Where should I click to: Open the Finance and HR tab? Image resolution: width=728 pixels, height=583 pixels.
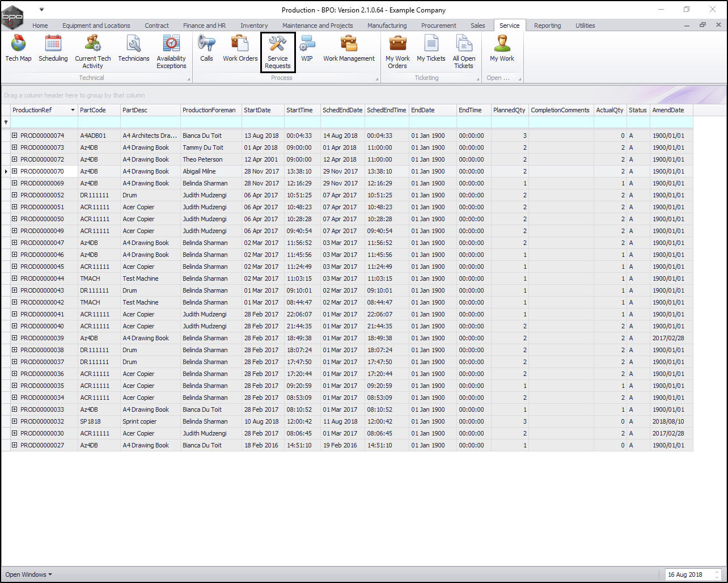coord(205,26)
